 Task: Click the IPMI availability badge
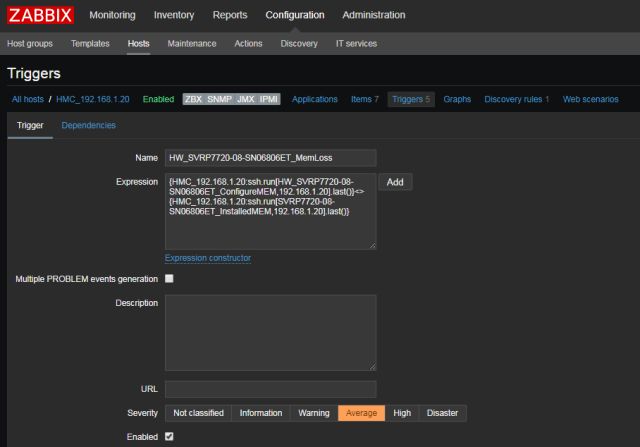[x=269, y=99]
